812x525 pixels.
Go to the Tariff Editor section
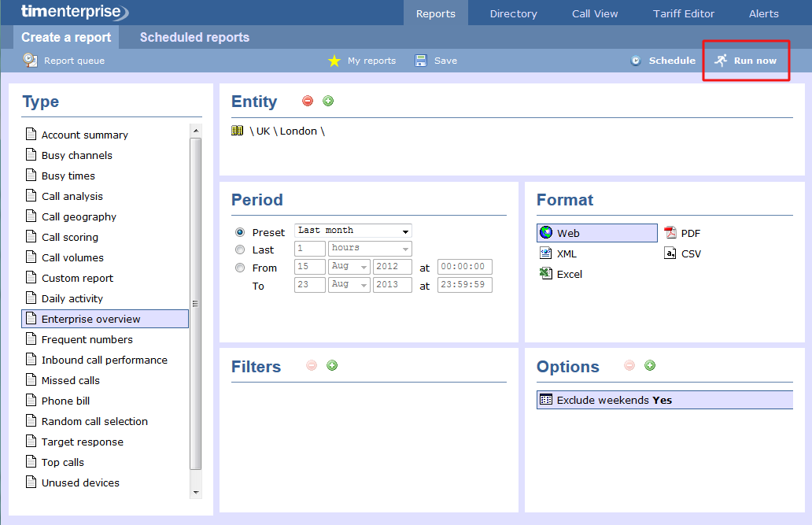[683, 13]
